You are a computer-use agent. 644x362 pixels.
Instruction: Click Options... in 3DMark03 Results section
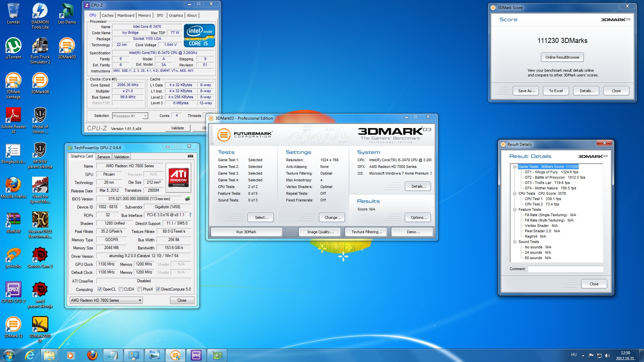(x=418, y=218)
